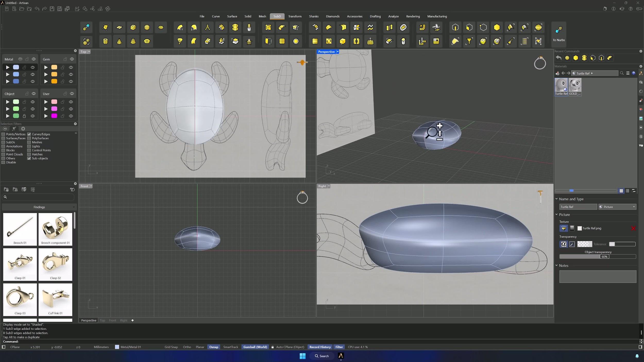Switch to the Curve tab

tap(216, 16)
